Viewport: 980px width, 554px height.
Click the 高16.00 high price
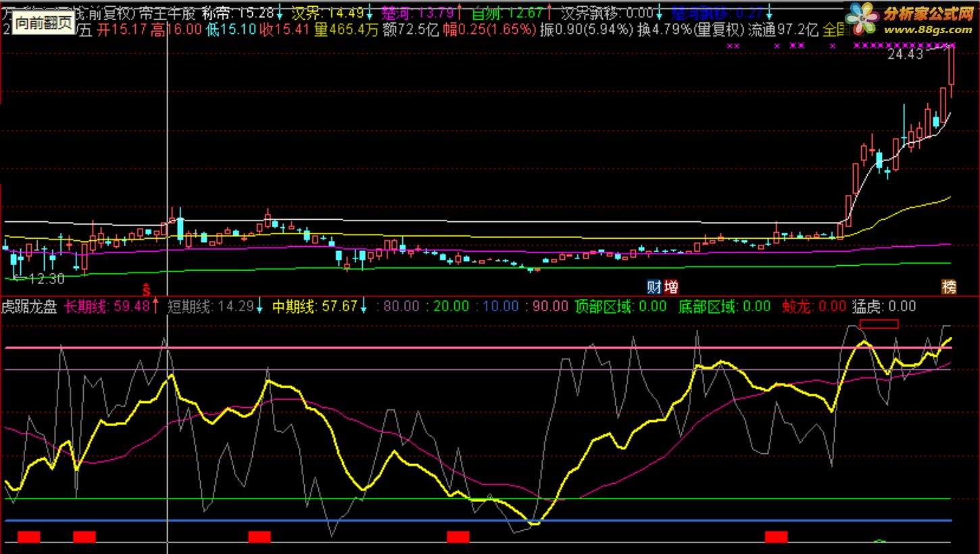(x=176, y=29)
